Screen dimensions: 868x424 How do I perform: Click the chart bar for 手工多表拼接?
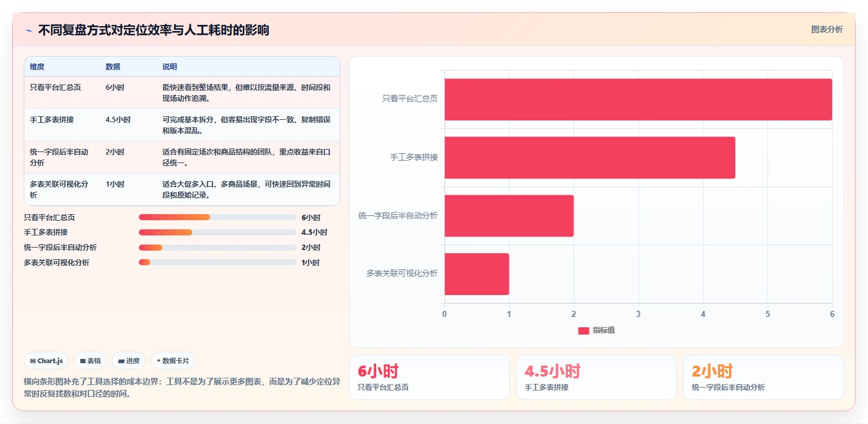[590, 158]
